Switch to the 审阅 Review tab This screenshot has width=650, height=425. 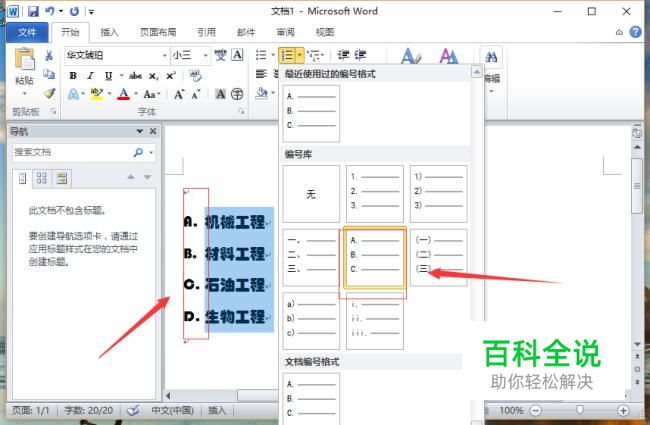point(286,32)
